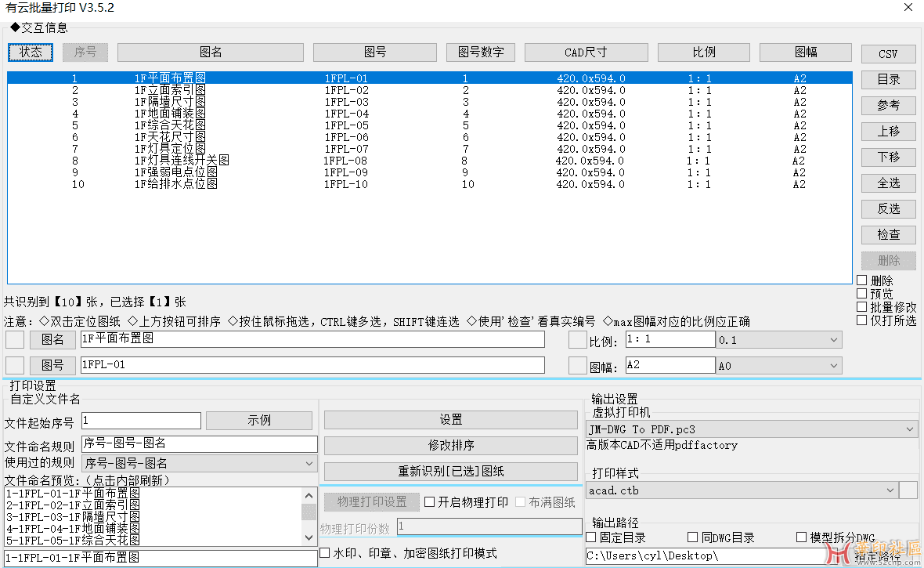
Task: Click scroll down arrow in filename preview list
Action: tap(309, 537)
